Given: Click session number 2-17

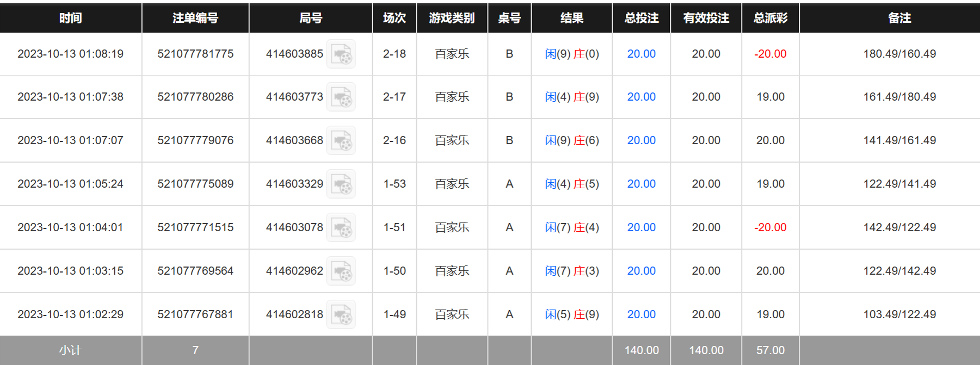Looking at the screenshot, I should pos(395,97).
